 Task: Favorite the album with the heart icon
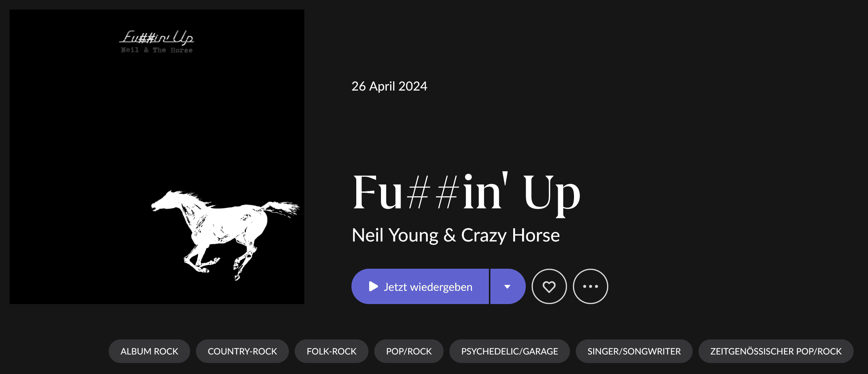coord(549,286)
